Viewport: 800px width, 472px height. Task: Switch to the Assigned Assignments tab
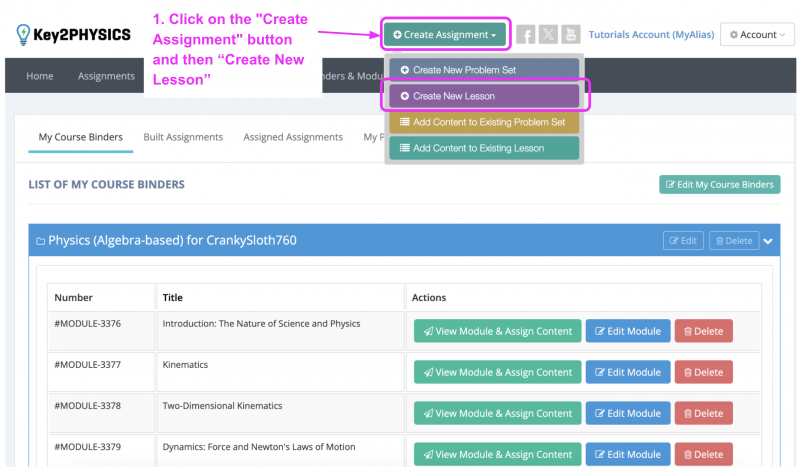tap(293, 137)
